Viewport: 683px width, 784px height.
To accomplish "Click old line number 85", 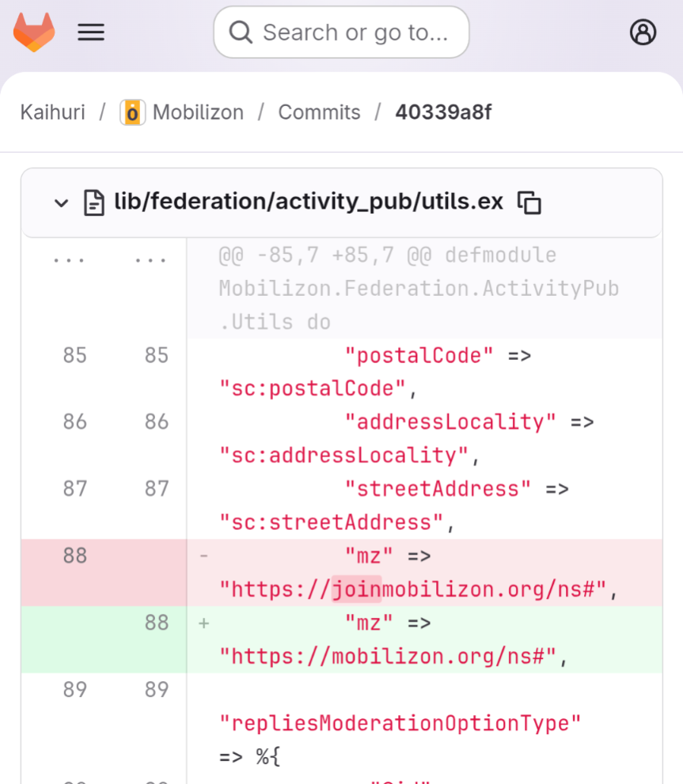I will click(74, 356).
